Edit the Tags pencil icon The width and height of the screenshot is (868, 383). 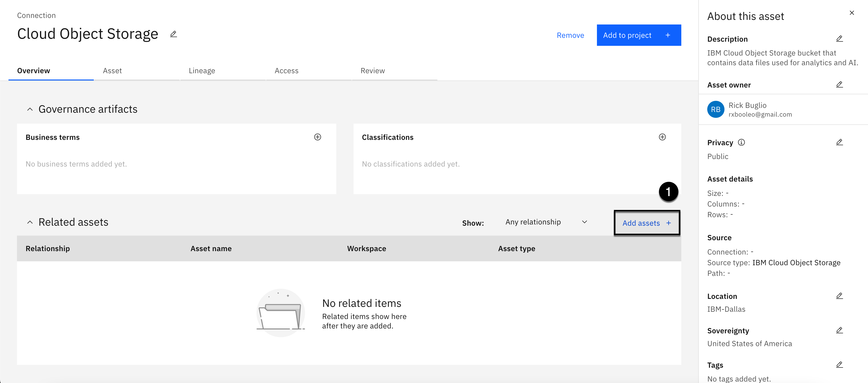839,365
